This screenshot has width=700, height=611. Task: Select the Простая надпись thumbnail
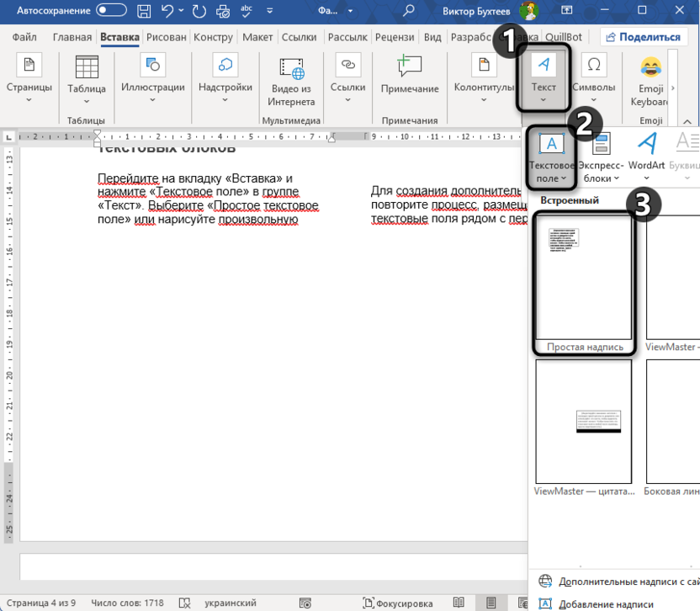point(584,282)
